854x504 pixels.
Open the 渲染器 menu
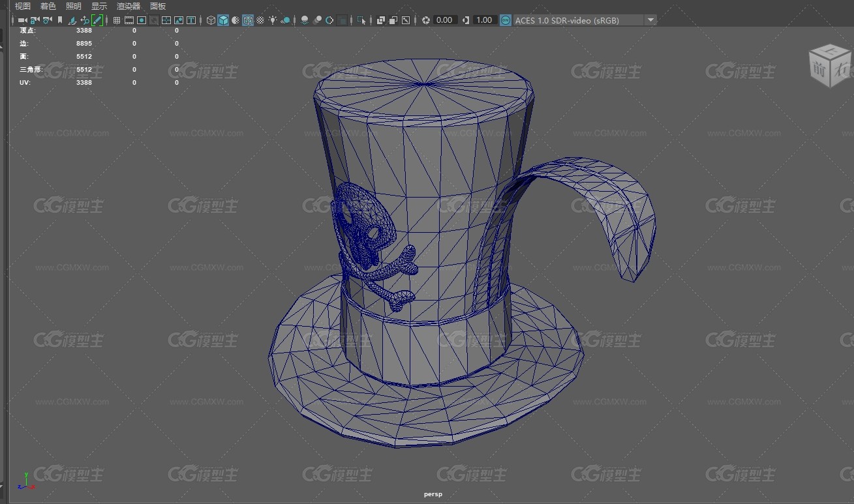pos(128,6)
